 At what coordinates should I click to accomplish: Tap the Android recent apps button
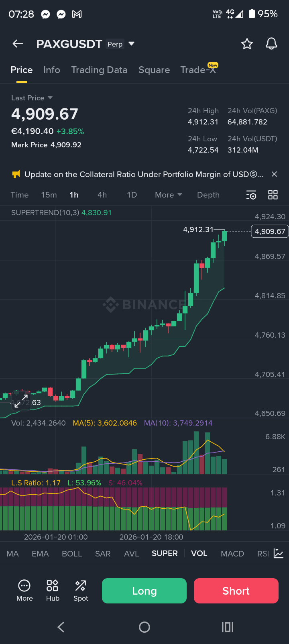[x=228, y=627]
